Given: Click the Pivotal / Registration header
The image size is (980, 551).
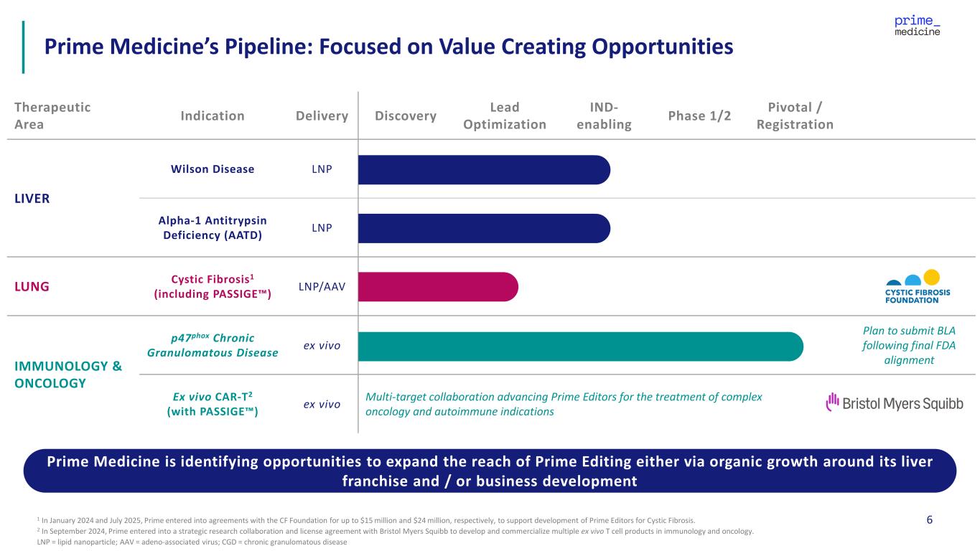Looking at the screenshot, I should tap(795, 116).
